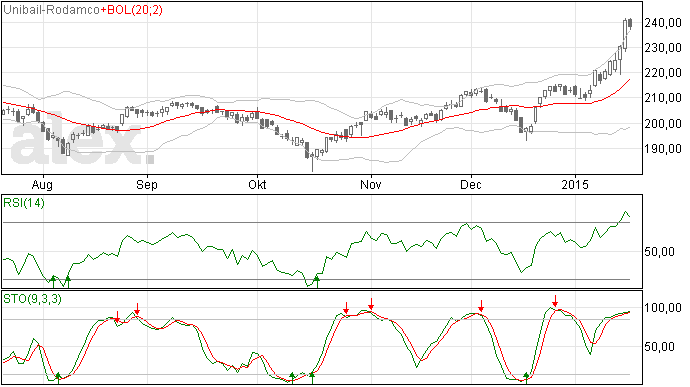The width and height of the screenshot is (690, 387).
Task: Click the 100,00 label of STO panel
Action: tap(663, 308)
